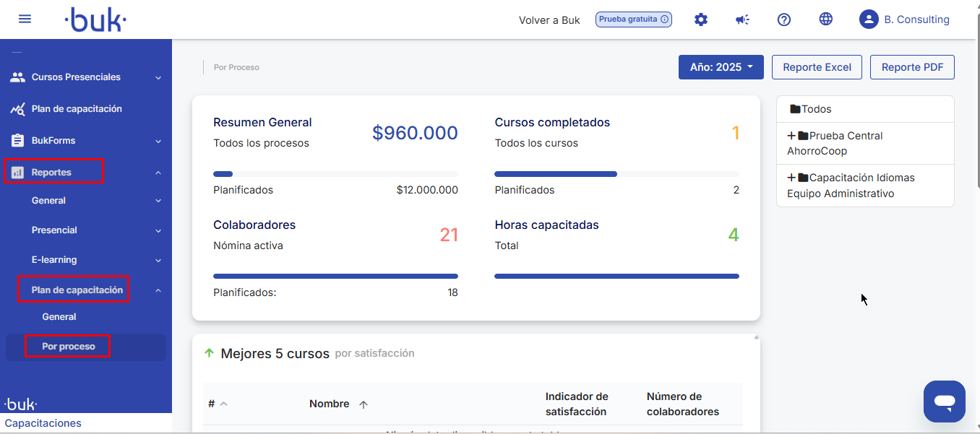Expand the Prueba Central AhorroCoop folder
The height and width of the screenshot is (434, 980).
pos(791,136)
